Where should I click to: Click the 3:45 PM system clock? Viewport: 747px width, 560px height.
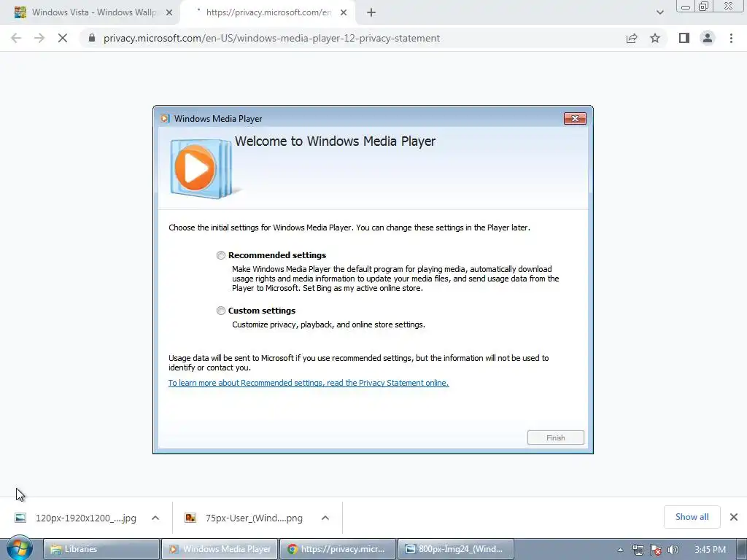[710, 550]
